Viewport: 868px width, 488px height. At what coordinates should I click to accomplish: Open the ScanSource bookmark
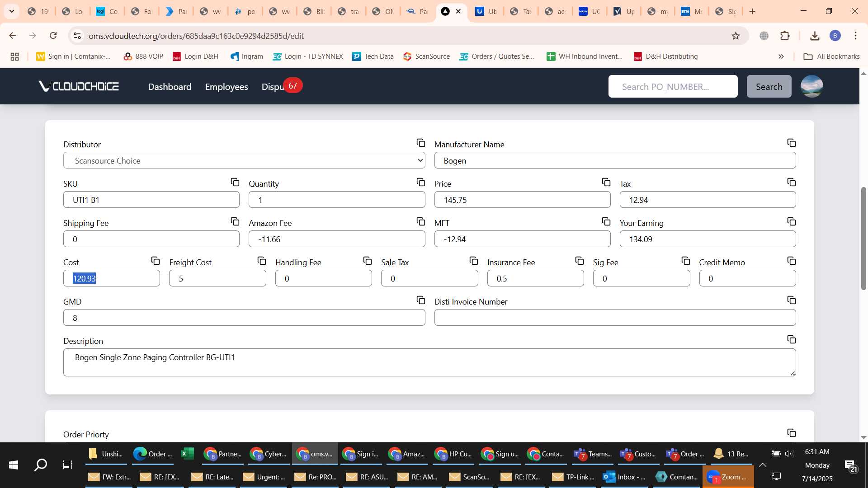tap(426, 56)
